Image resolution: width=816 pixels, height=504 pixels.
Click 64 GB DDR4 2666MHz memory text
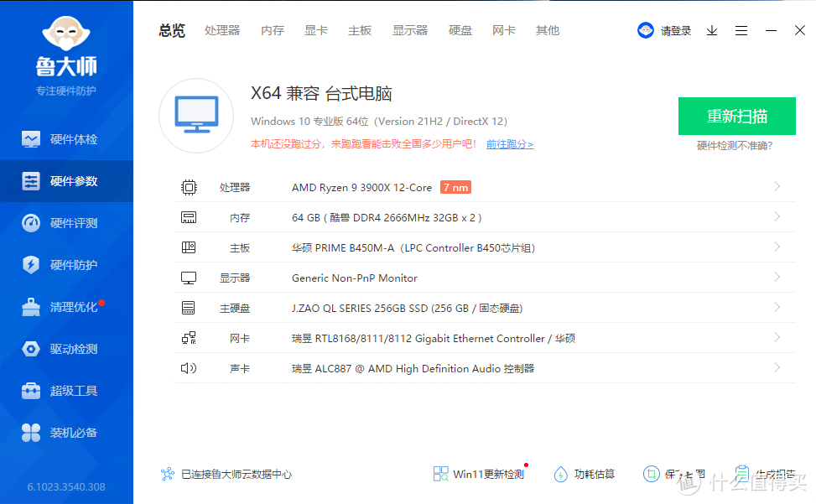pyautogui.click(x=387, y=218)
